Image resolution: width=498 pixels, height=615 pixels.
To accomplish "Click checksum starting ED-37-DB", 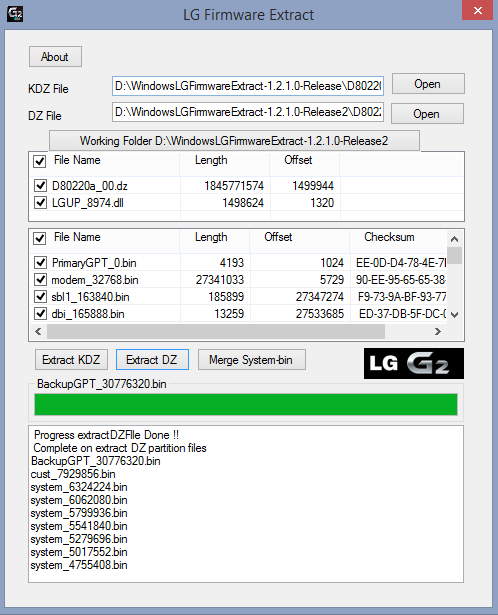I will point(402,314).
